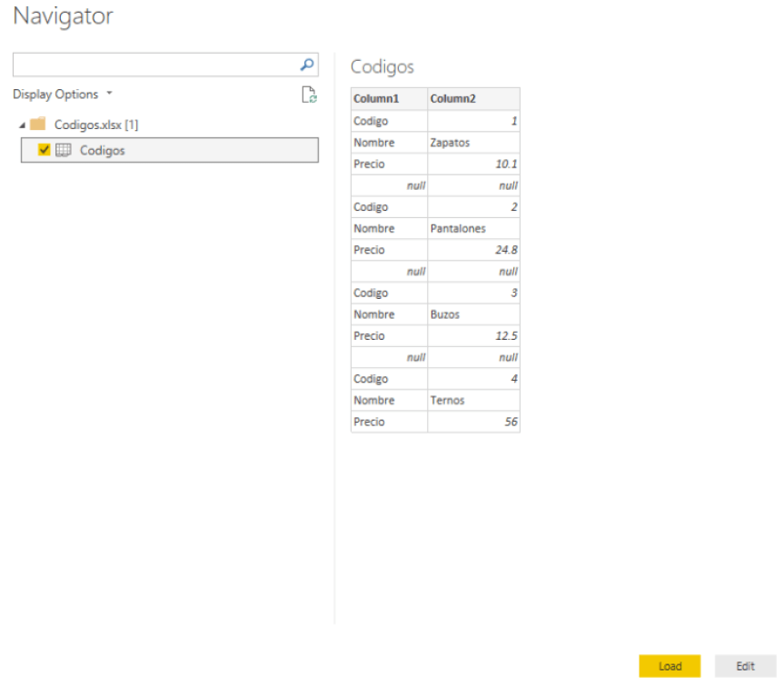Screen dimensions: 784x687
Task: Focus the Navigator search field
Action: tap(154, 65)
